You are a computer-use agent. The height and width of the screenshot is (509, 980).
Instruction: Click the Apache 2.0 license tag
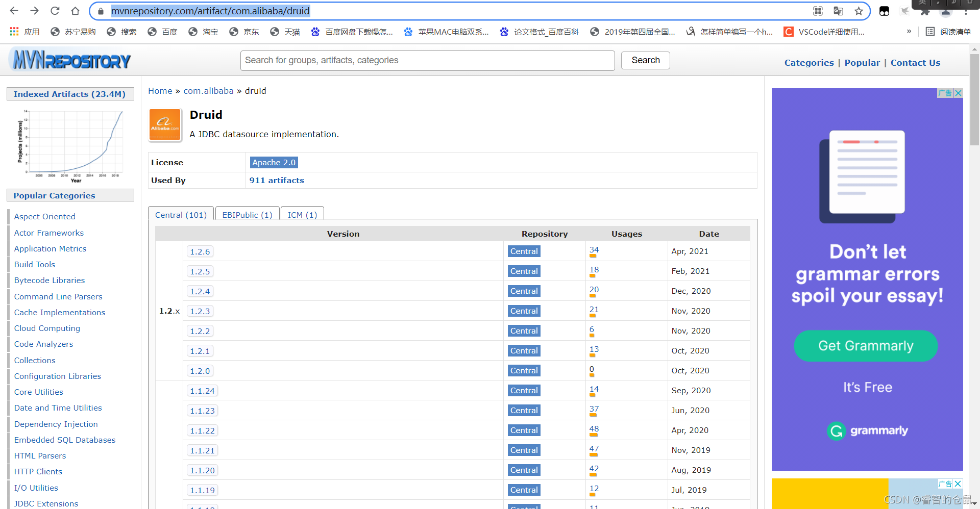tap(274, 162)
